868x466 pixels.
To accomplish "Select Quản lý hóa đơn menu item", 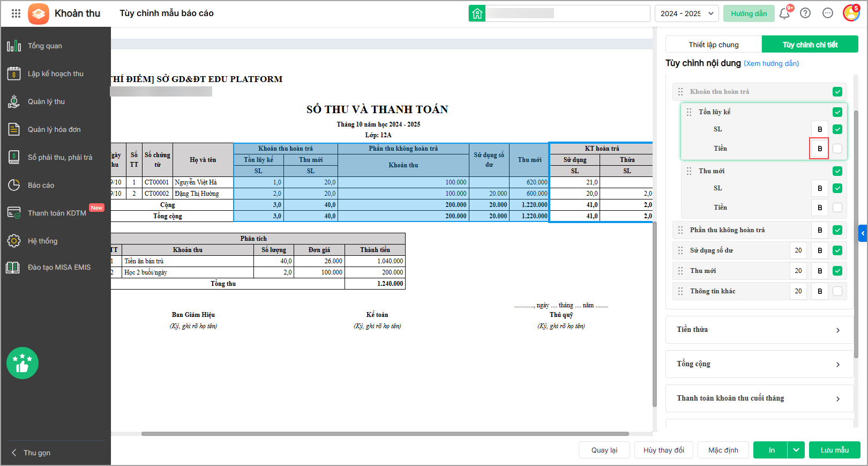I will (54, 129).
